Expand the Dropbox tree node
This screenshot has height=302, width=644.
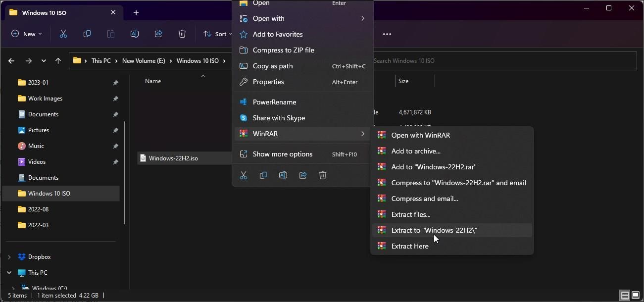point(9,257)
